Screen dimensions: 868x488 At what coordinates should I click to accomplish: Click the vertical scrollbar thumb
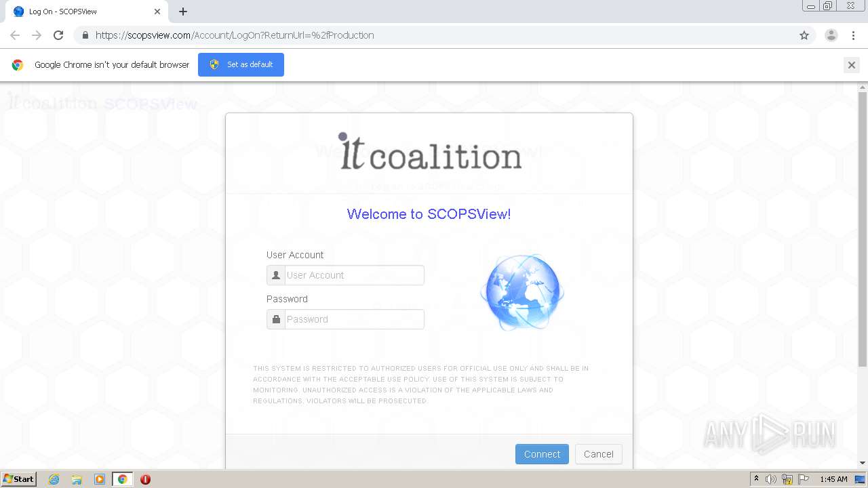[863, 230]
